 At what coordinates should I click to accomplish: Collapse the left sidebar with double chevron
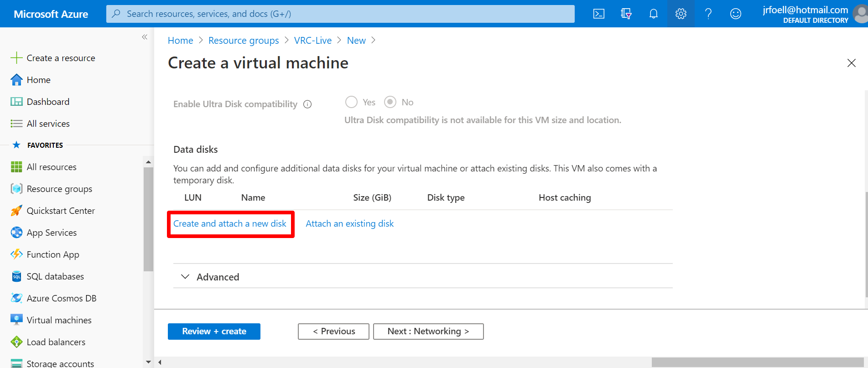pyautogui.click(x=145, y=37)
